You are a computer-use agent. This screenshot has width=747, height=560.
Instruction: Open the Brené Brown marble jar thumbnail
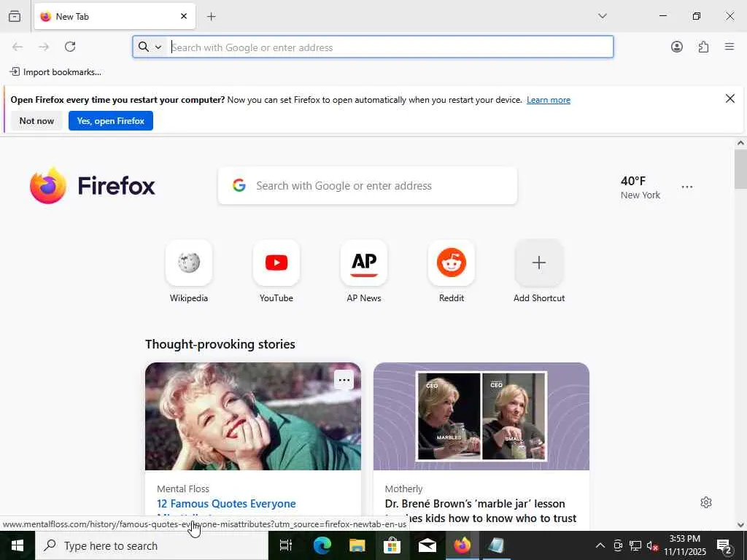click(x=481, y=416)
